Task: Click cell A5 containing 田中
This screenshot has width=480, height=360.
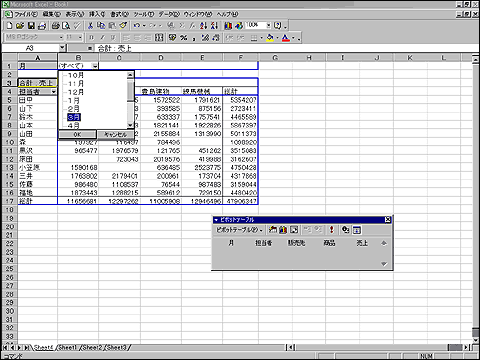Action: coord(37,100)
